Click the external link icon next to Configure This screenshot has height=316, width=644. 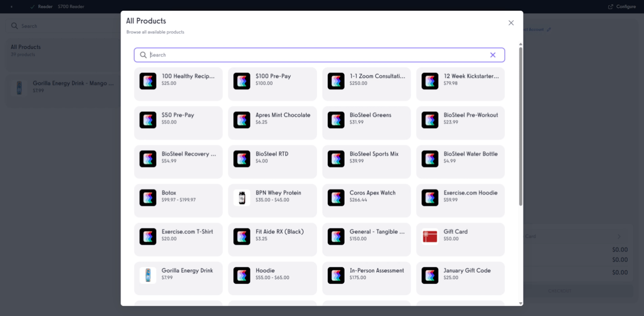click(x=610, y=6)
